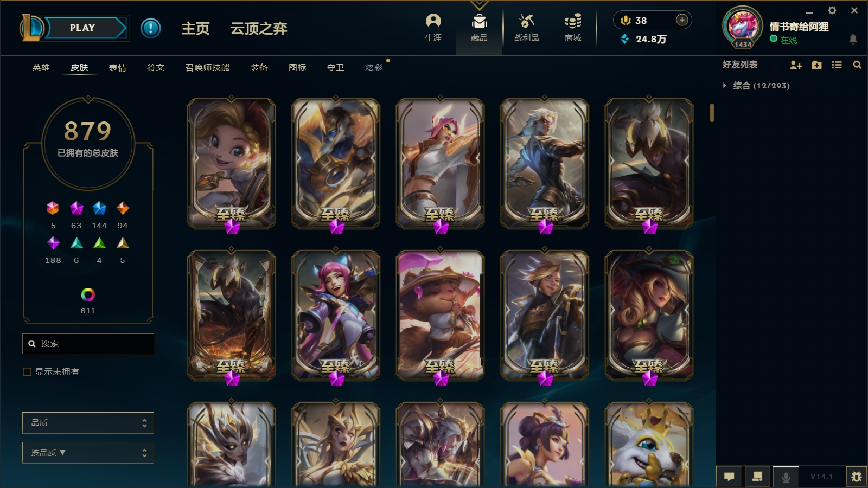868x488 pixels.
Task: Open the chat bubble icon
Action: [x=729, y=477]
